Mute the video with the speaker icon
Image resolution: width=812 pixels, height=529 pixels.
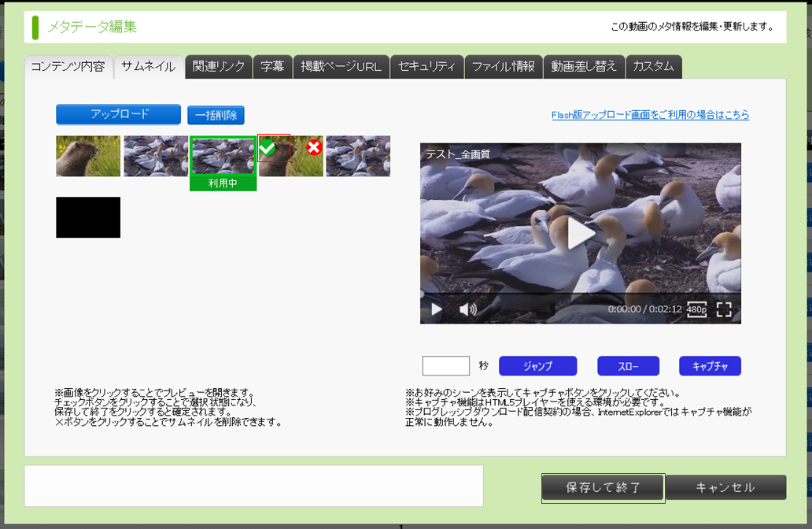click(x=468, y=309)
